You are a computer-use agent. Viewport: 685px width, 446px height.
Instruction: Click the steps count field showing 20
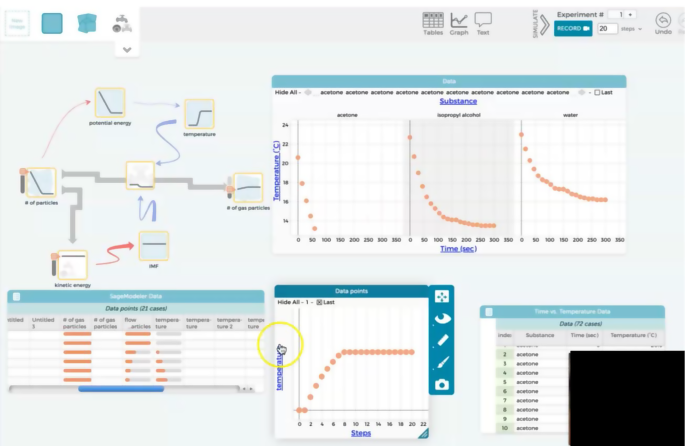coord(607,29)
